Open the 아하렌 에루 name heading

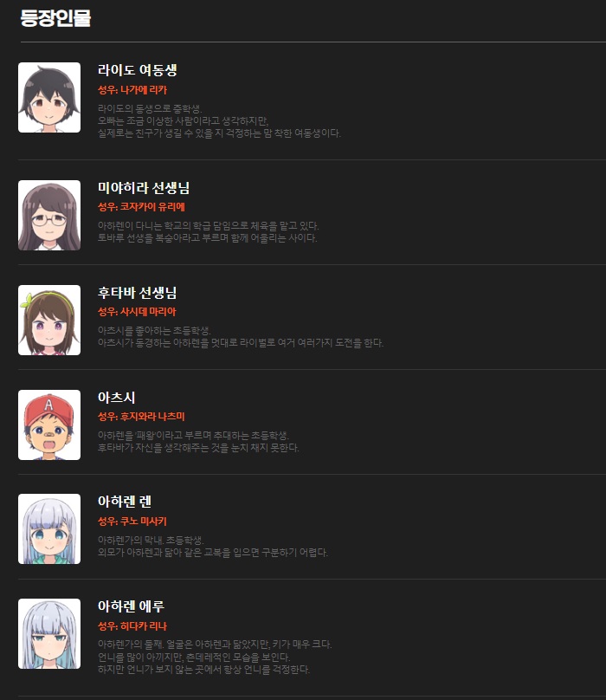coord(132,606)
